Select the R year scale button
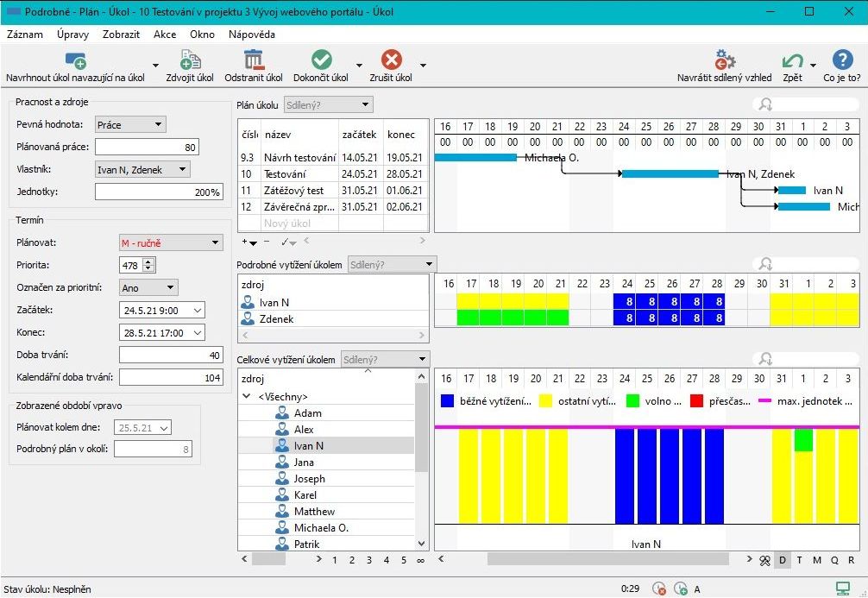This screenshot has width=868, height=598. point(852,560)
